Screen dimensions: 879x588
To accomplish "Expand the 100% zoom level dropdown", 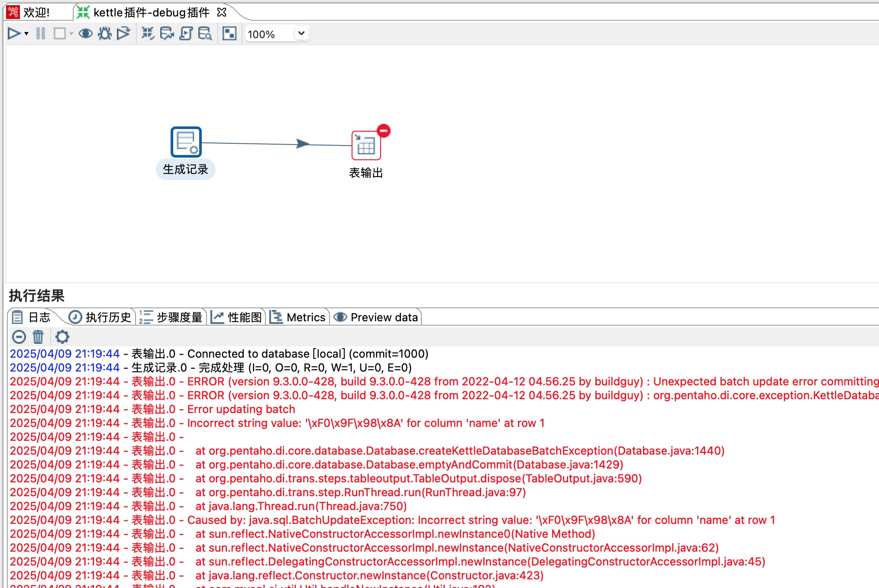I will pyautogui.click(x=301, y=33).
